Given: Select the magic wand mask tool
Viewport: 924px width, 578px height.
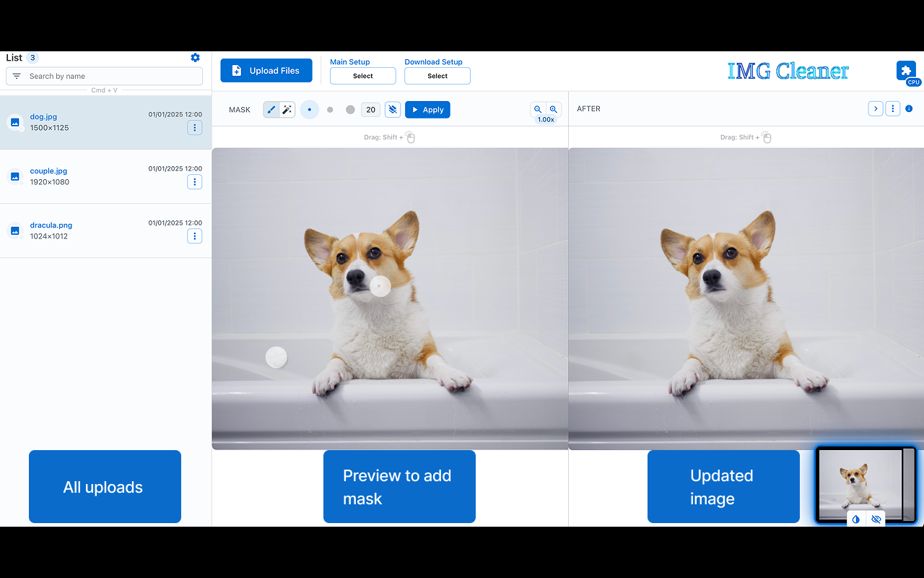Looking at the screenshot, I should pos(287,109).
